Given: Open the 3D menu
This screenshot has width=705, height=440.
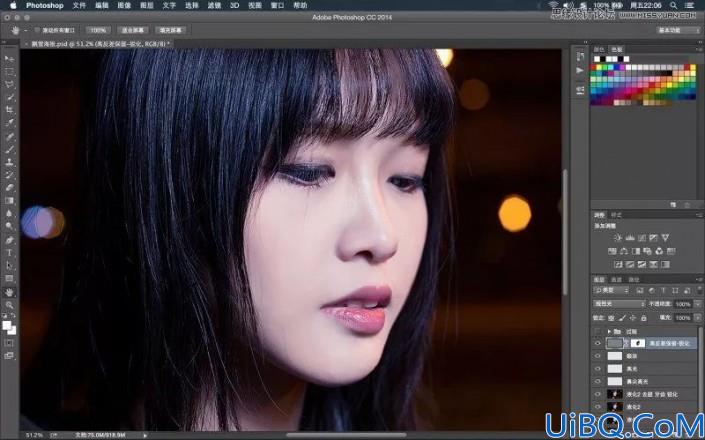Looking at the screenshot, I should pos(234,5).
